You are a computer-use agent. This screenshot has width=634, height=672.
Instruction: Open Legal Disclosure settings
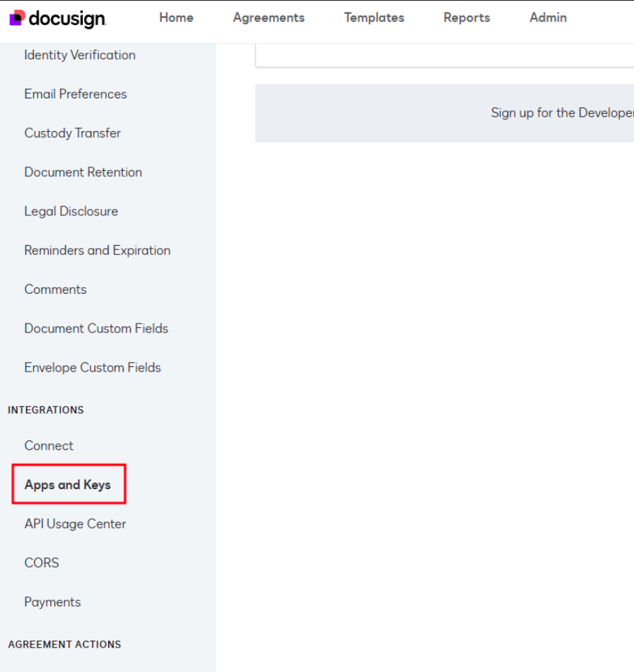point(71,212)
